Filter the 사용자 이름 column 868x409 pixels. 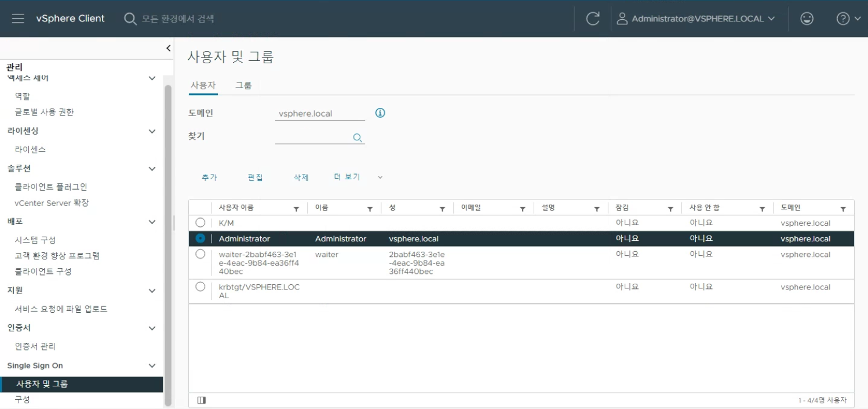[297, 209]
